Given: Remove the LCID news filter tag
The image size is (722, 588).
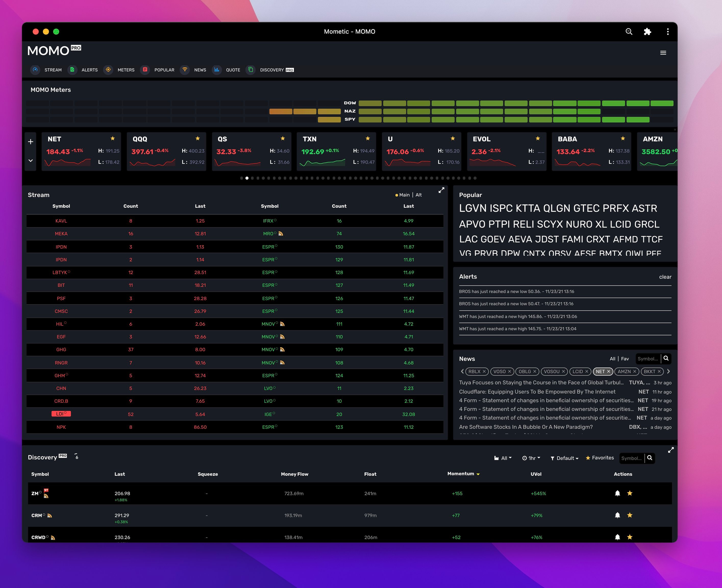Looking at the screenshot, I should coord(587,371).
